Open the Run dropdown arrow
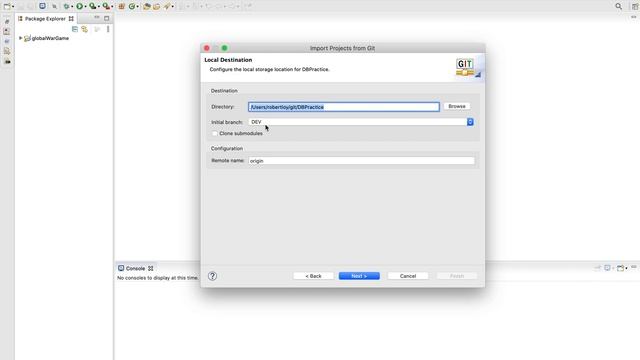 pyautogui.click(x=85, y=7)
